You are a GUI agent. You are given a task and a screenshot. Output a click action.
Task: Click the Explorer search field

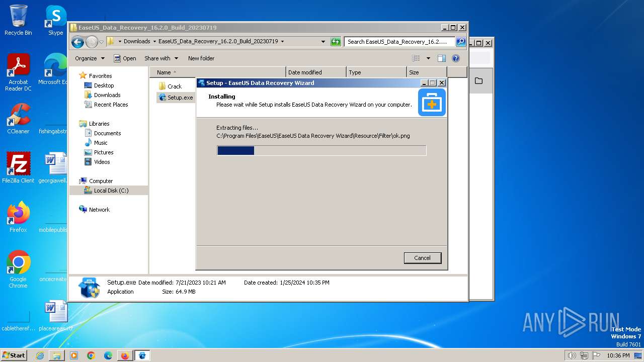tap(400, 42)
